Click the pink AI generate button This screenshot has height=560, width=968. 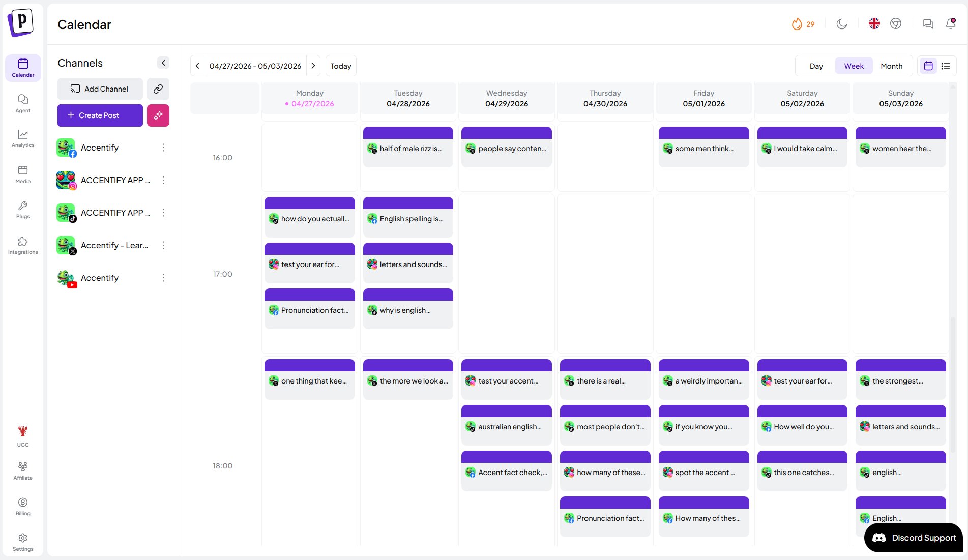pyautogui.click(x=158, y=115)
